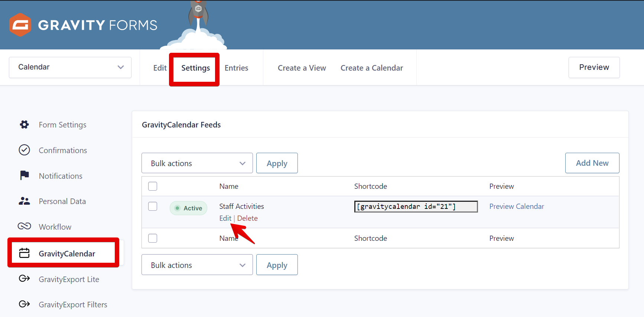Check the select-all checkbox in header row
Image resolution: width=644 pixels, height=317 pixels.
point(153,186)
